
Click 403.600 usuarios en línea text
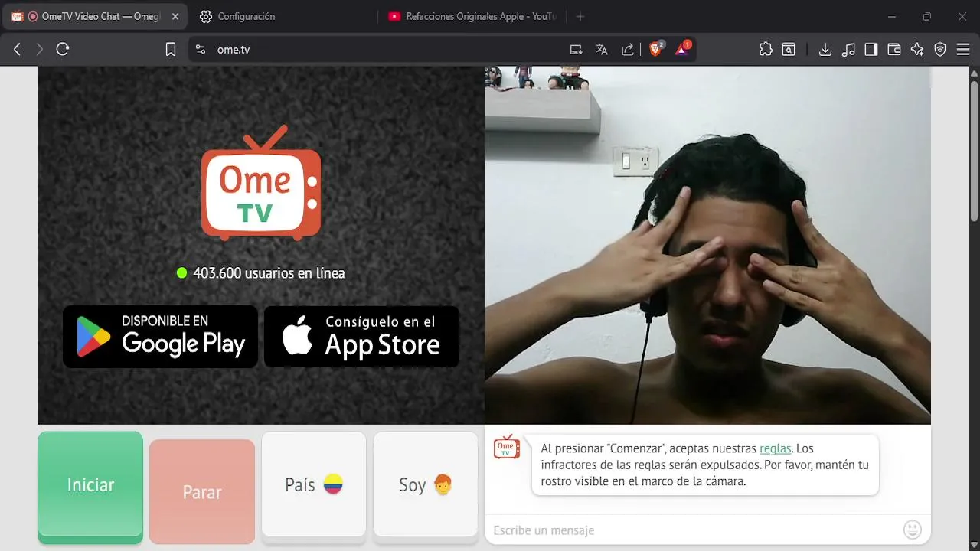(x=269, y=272)
